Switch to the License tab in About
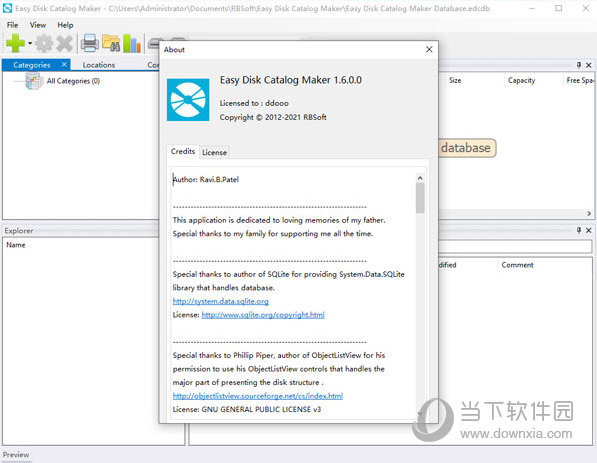Image resolution: width=597 pixels, height=463 pixels. pos(214,153)
